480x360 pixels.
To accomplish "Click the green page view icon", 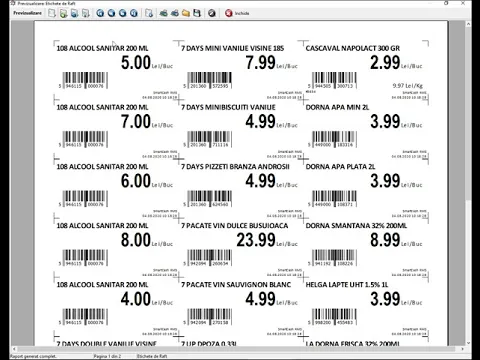I will coord(63,13).
